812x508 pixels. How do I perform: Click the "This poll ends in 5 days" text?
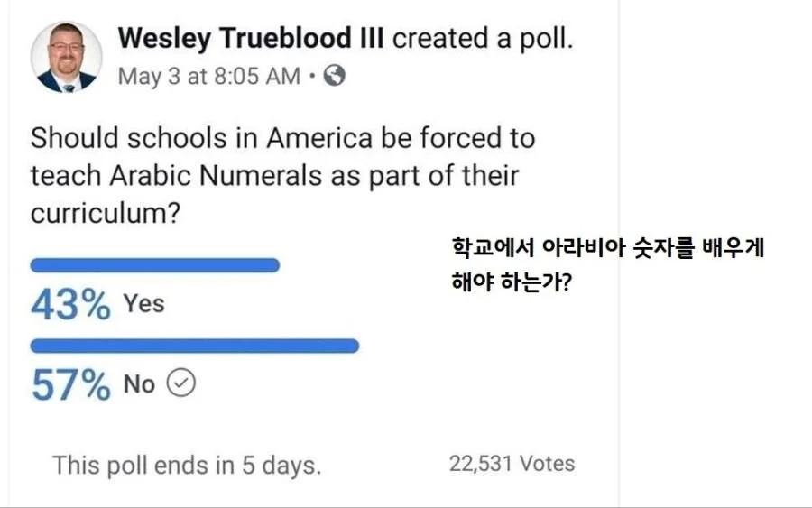(187, 466)
